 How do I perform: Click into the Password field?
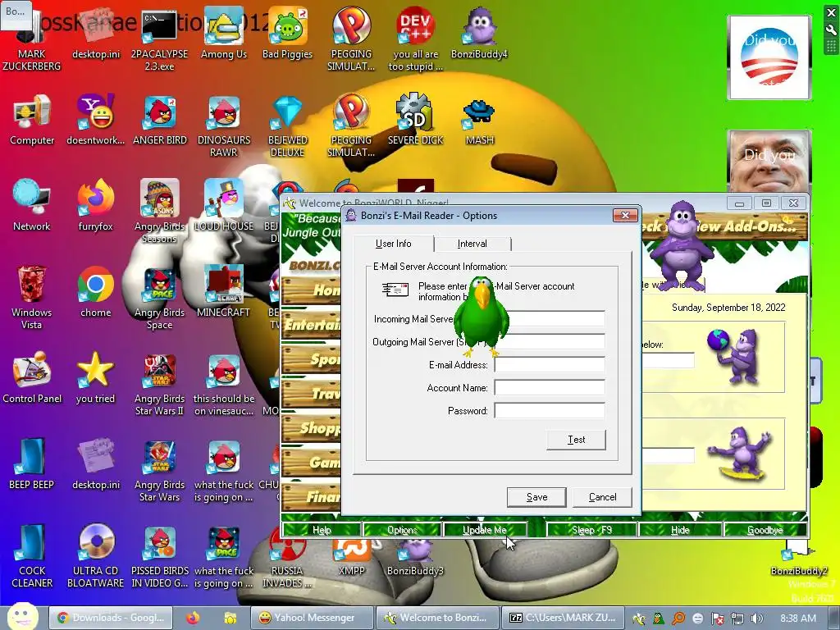point(549,411)
